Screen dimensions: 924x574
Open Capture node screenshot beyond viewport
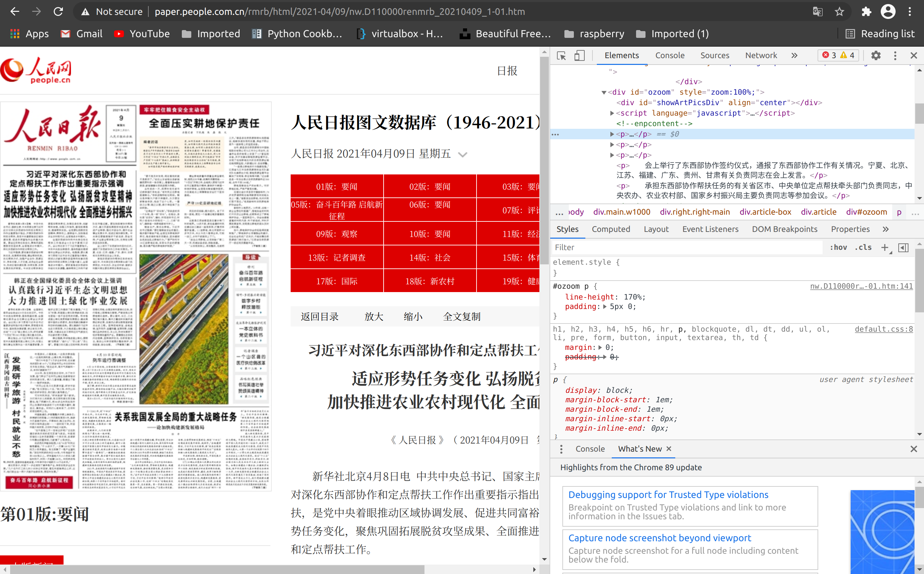pyautogui.click(x=659, y=538)
